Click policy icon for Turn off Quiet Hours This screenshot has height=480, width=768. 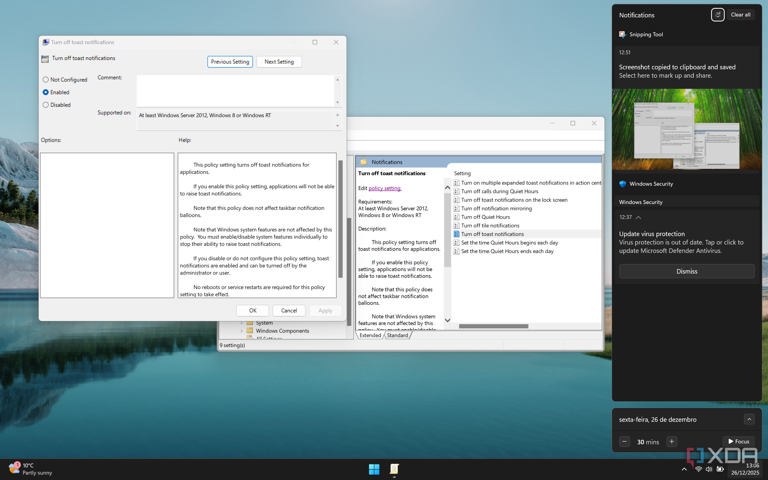[x=456, y=217]
